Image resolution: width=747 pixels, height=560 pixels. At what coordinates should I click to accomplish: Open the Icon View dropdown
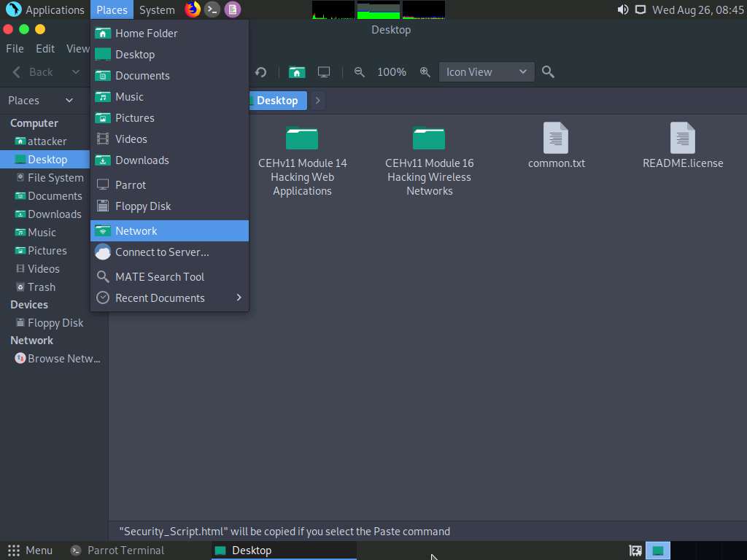pos(486,72)
